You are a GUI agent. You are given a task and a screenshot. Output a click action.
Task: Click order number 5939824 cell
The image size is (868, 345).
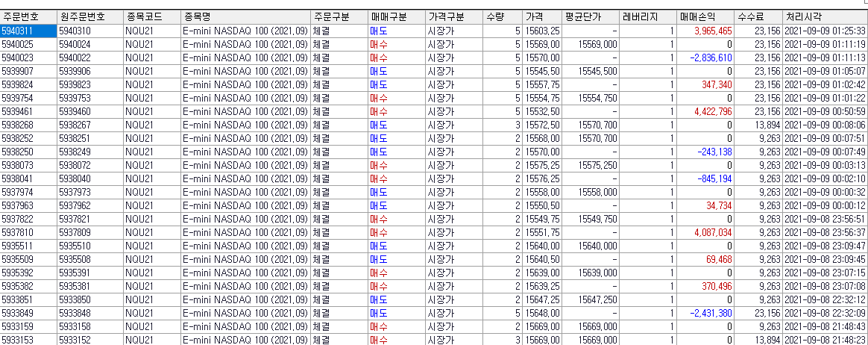pyautogui.click(x=28, y=85)
